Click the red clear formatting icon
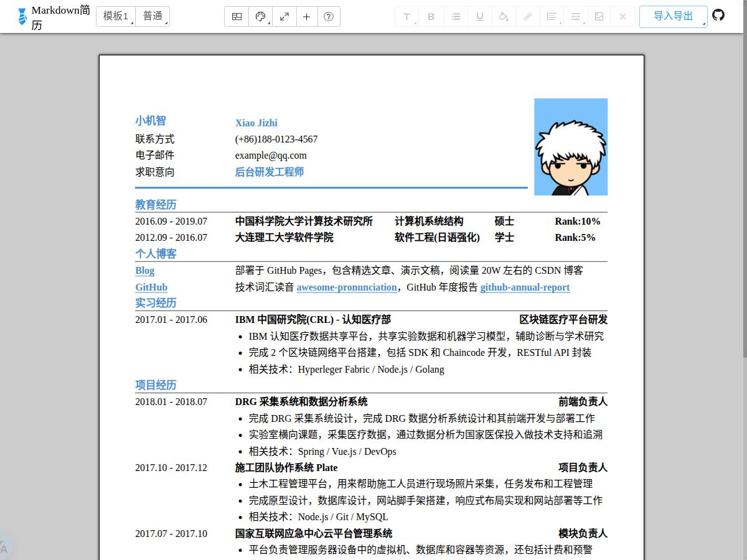747x560 pixels. point(623,16)
